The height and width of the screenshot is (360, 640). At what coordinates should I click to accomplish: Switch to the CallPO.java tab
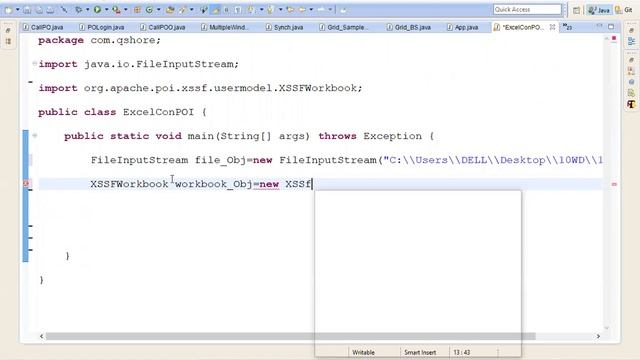[43, 27]
